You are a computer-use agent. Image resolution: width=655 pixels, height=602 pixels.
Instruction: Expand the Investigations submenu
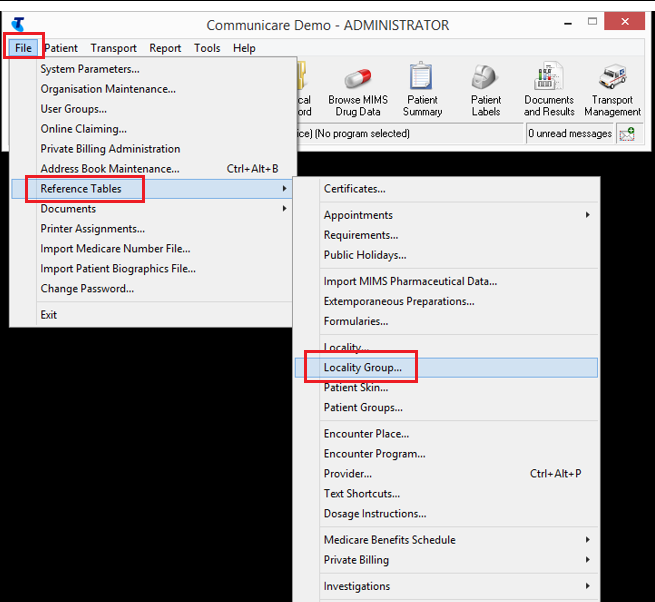coord(446,587)
